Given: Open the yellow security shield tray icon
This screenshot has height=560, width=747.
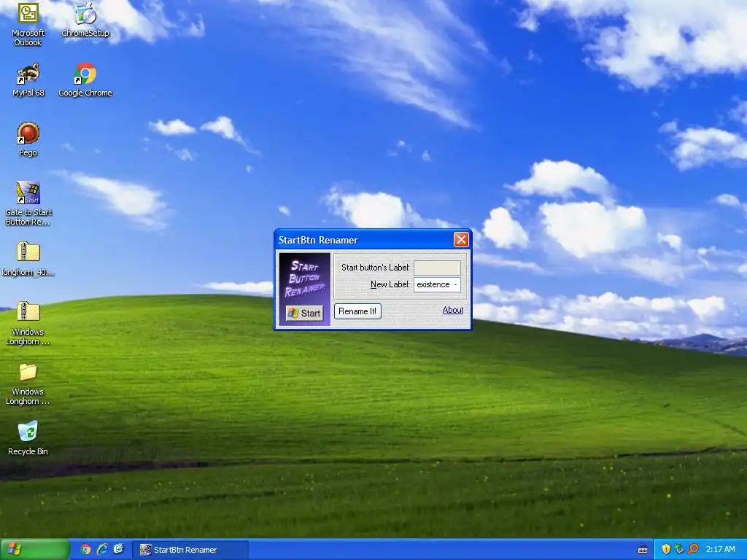Looking at the screenshot, I should 666,550.
